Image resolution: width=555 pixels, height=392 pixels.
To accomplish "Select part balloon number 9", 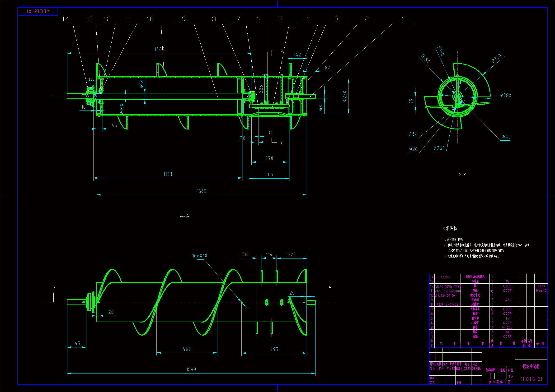I will pyautogui.click(x=184, y=19).
